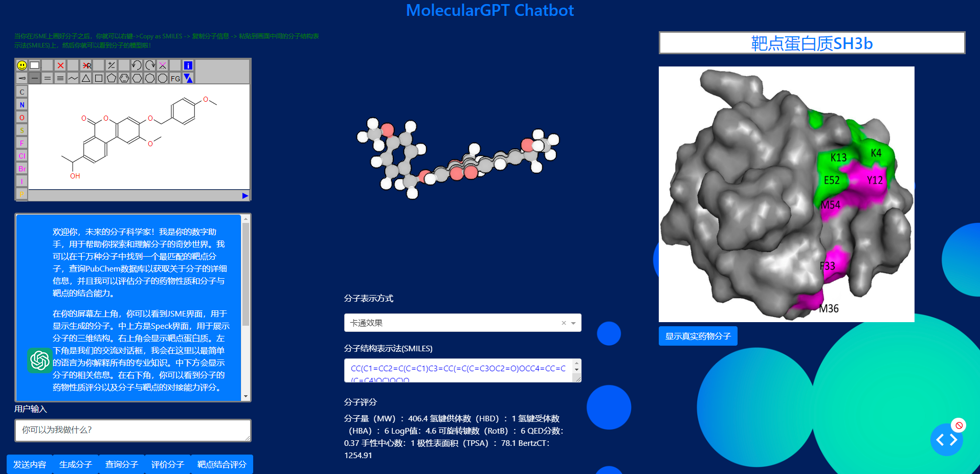Select the single bond tool
This screenshot has height=474, width=980.
click(34, 78)
